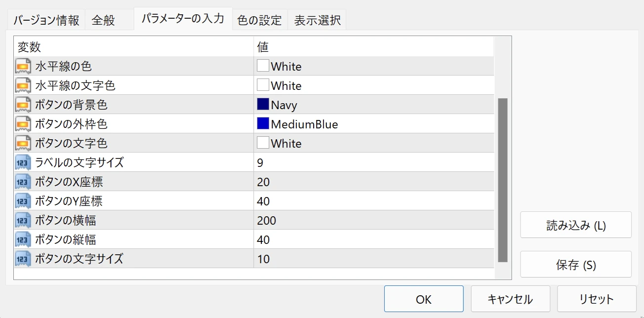Click the リセット button

(596, 299)
